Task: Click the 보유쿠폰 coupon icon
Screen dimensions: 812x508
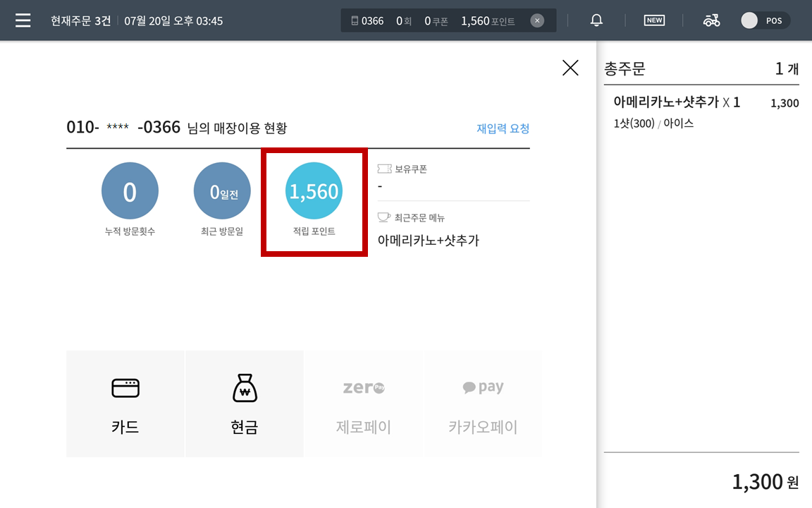Action: pos(384,169)
